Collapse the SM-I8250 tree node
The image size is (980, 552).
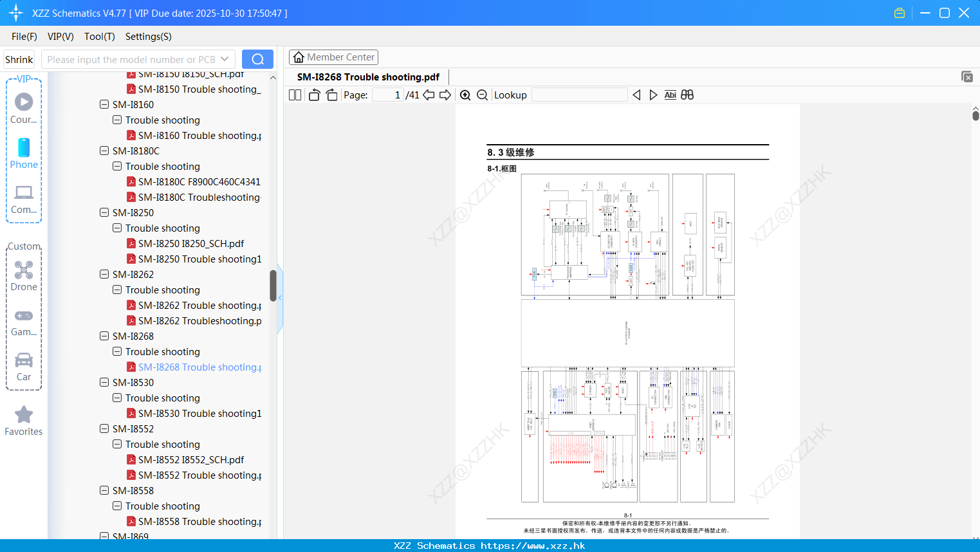click(x=104, y=212)
